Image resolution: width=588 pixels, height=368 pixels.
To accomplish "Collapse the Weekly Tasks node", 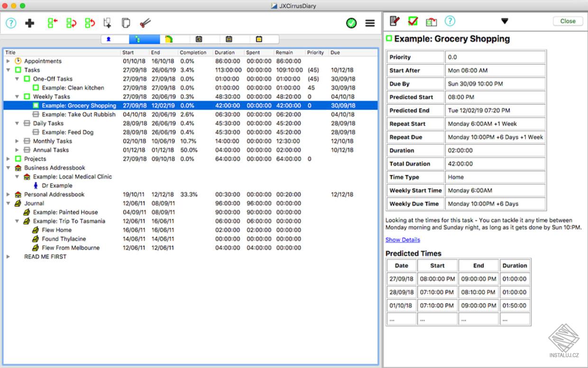I will 17,97.
